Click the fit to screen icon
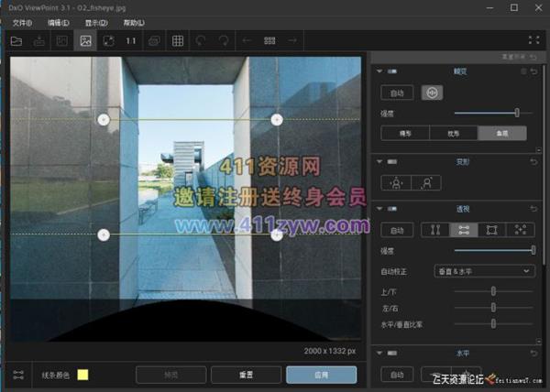Screen dimensions: 550x392 coord(108,40)
